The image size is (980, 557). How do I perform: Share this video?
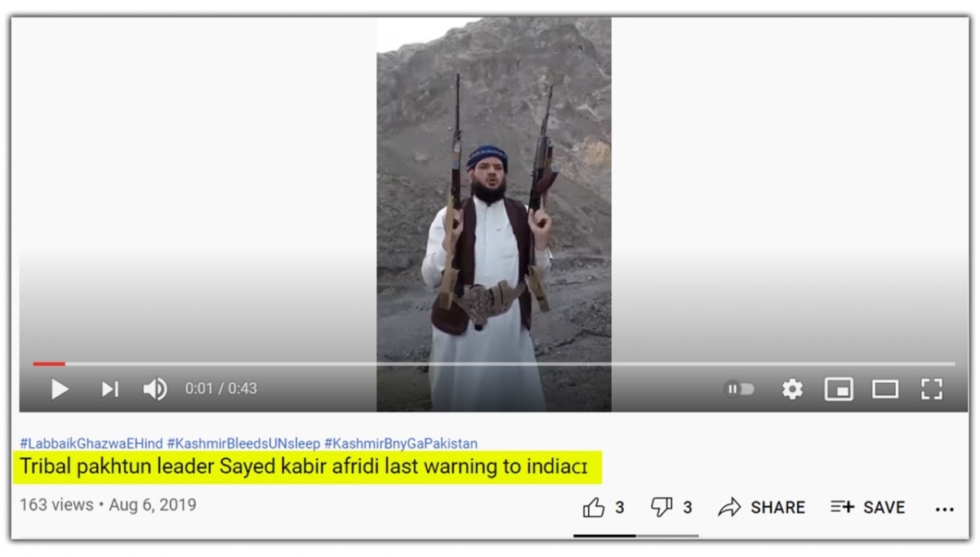[x=762, y=508]
